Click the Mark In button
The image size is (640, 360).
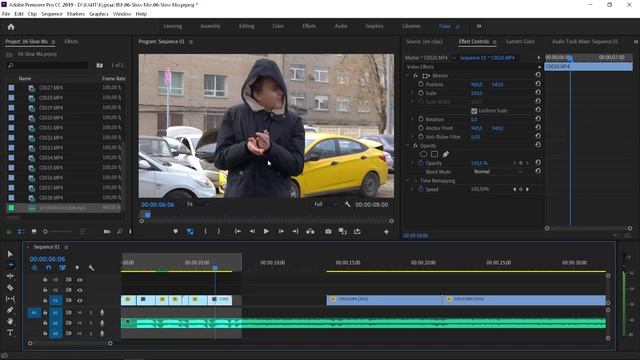pos(205,231)
